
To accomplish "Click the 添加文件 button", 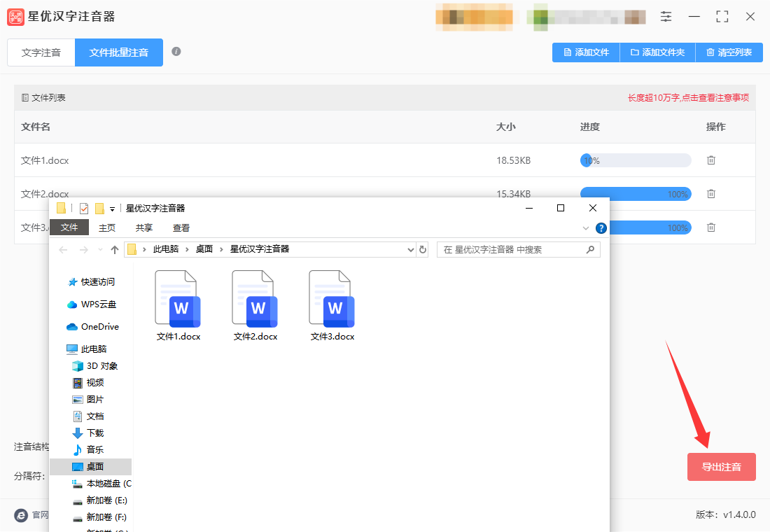I will (x=587, y=52).
